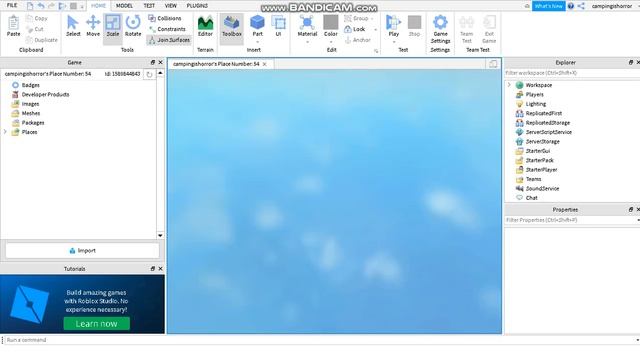This screenshot has height=360, width=640.
Task: Activate the Rotate tool
Action: pos(133,26)
